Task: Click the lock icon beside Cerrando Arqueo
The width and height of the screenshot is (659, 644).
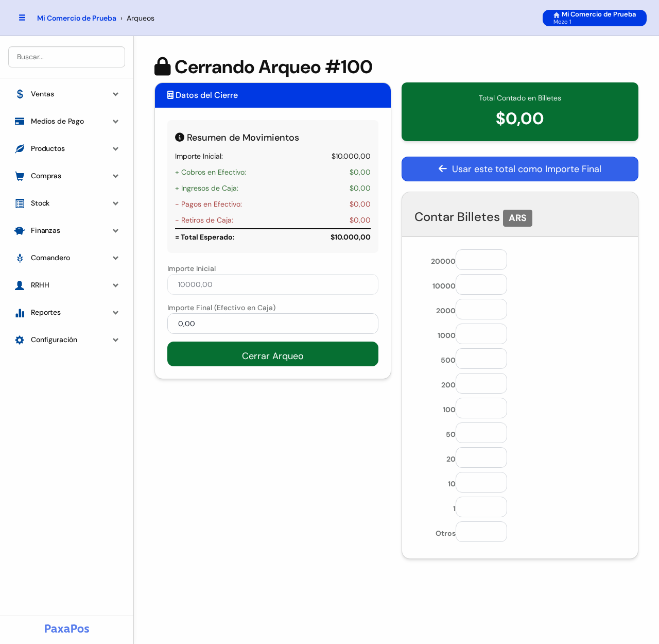Action: [x=162, y=66]
